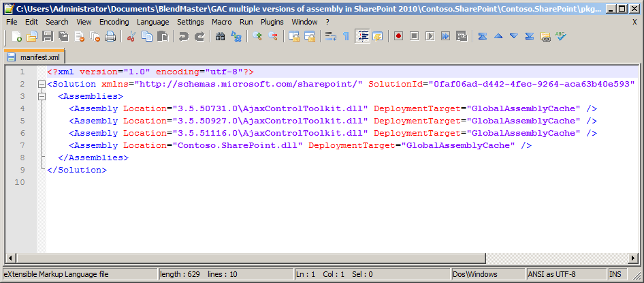Click the 3.5.51116.0 Assembly line
Screen dimensions: 644x283
coord(333,133)
